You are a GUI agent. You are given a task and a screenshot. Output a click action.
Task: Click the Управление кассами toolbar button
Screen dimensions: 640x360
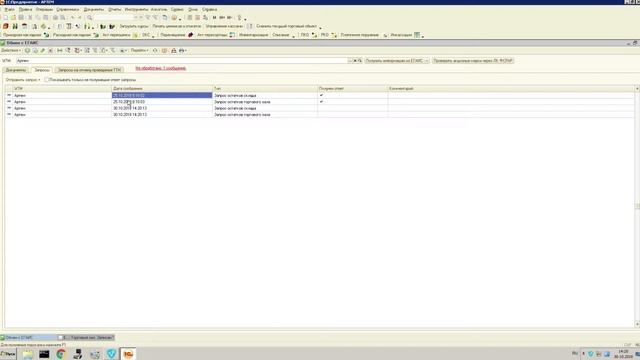[x=224, y=27]
